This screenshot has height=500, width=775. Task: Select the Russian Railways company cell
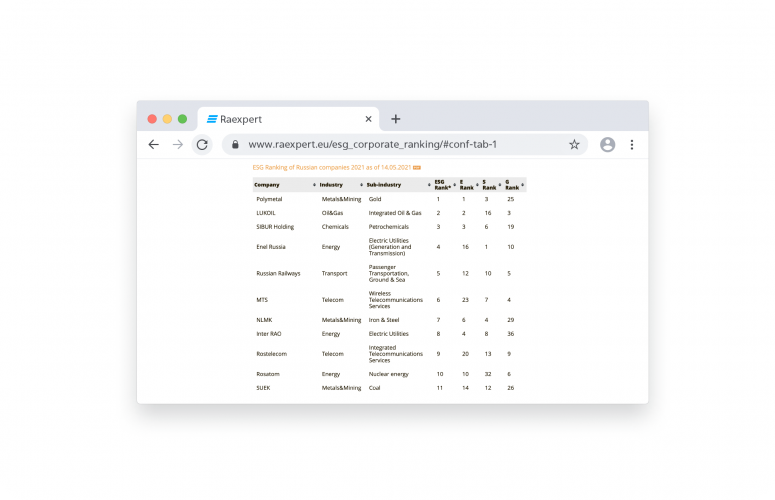[278, 273]
